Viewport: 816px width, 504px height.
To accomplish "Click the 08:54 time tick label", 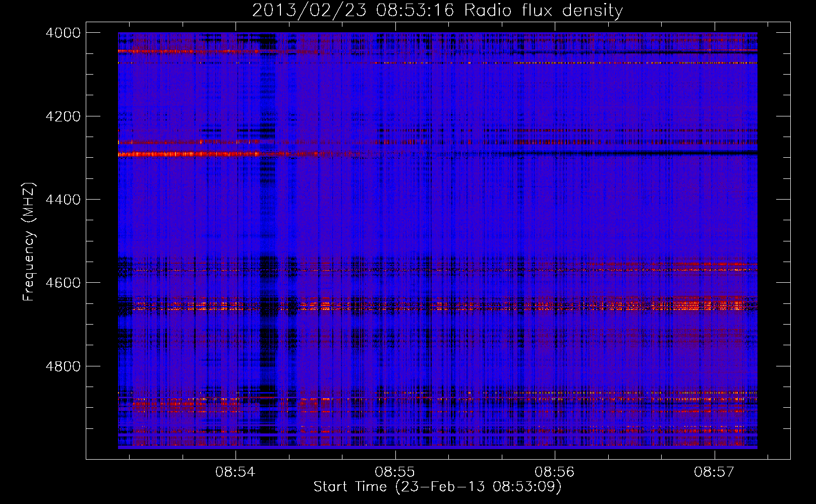I will point(236,472).
